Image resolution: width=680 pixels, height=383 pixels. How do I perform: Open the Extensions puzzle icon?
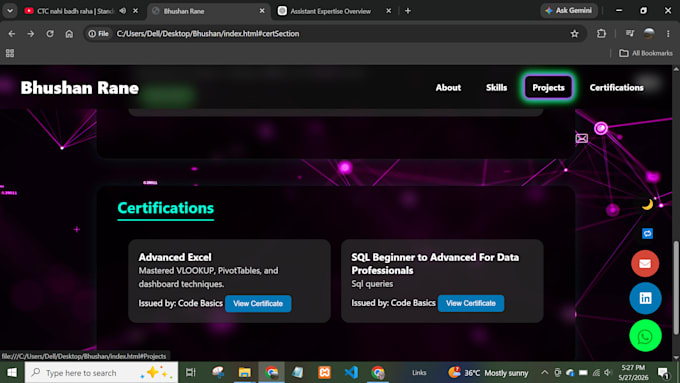coord(601,33)
